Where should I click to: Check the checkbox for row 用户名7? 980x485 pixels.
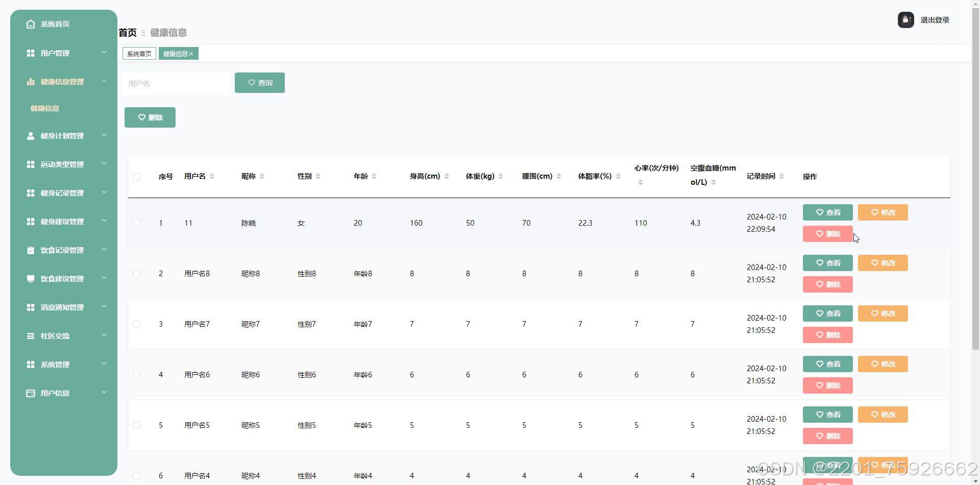[137, 324]
